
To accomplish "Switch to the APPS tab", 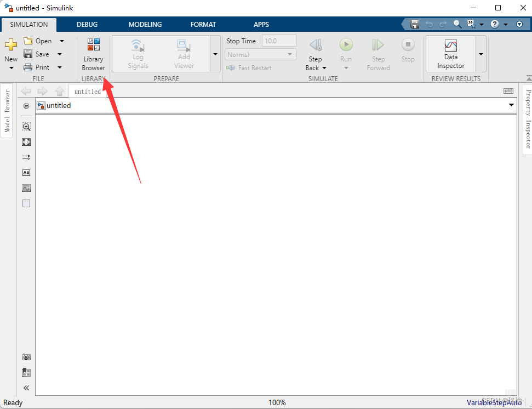I will (261, 24).
